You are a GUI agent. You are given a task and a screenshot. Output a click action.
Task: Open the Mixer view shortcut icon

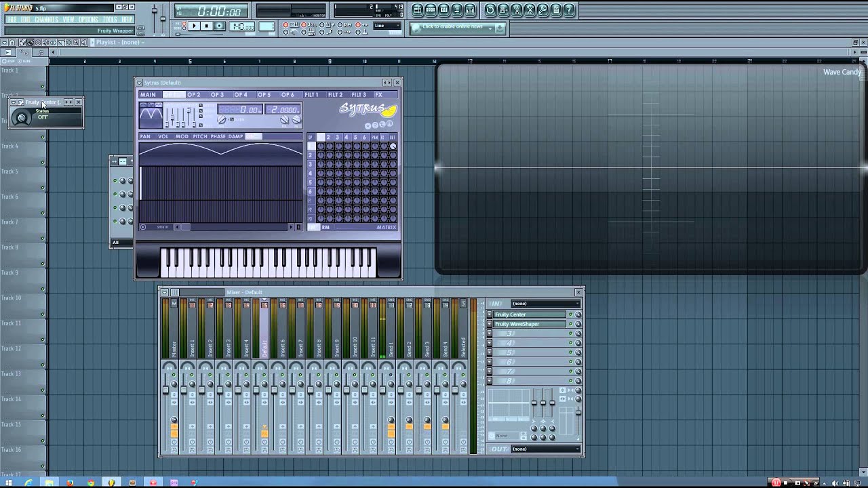click(470, 10)
